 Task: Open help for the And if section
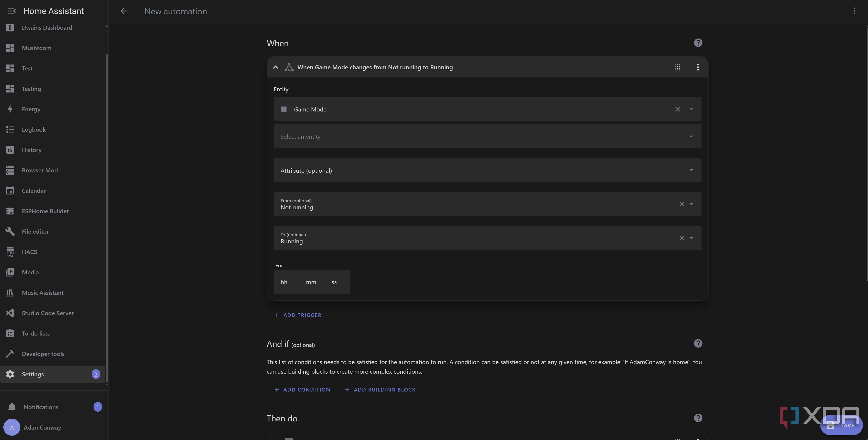698,343
